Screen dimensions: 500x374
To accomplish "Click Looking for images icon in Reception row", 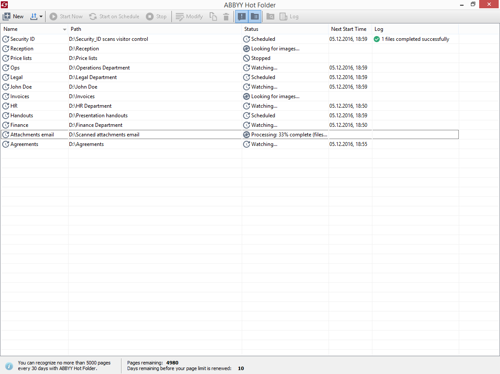I will [246, 49].
